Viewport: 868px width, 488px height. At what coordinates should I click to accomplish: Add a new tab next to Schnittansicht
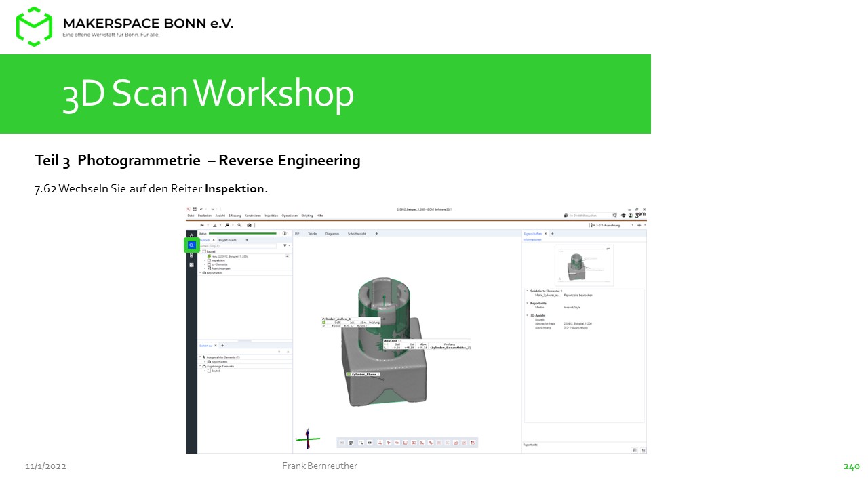tap(376, 234)
